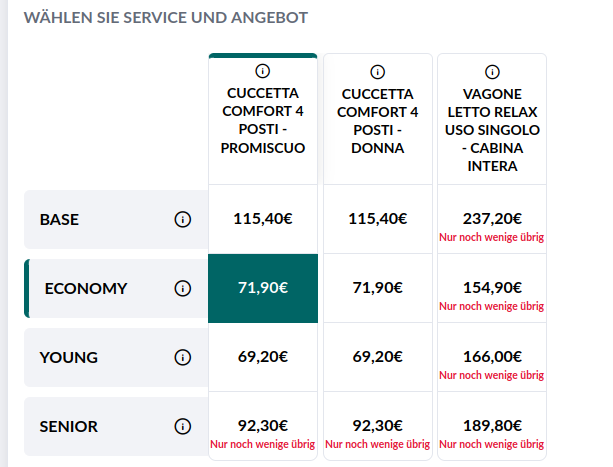
Task: Show the SENIOR fare info icon
Action: tap(182, 426)
